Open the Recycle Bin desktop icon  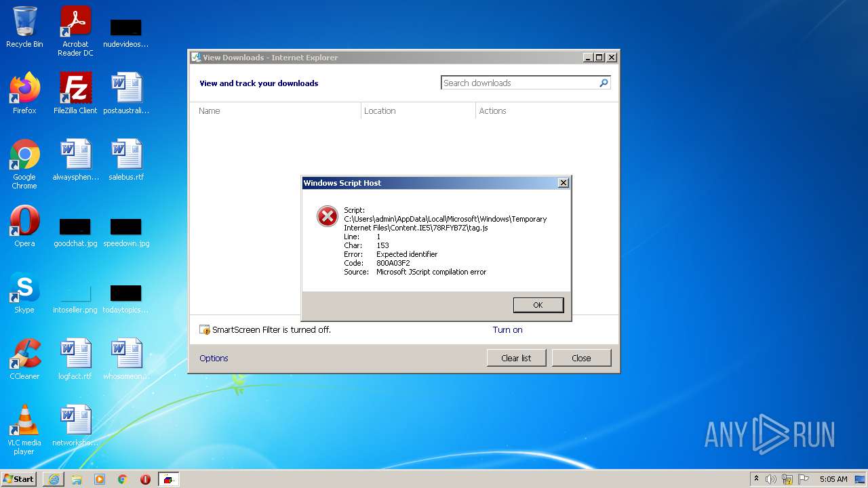[24, 27]
